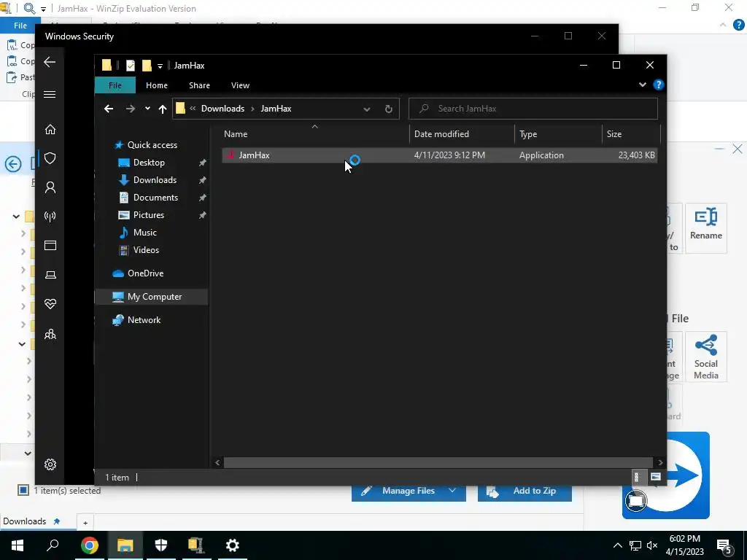Select Quick access in navigation pane
The image size is (747, 560).
152,145
